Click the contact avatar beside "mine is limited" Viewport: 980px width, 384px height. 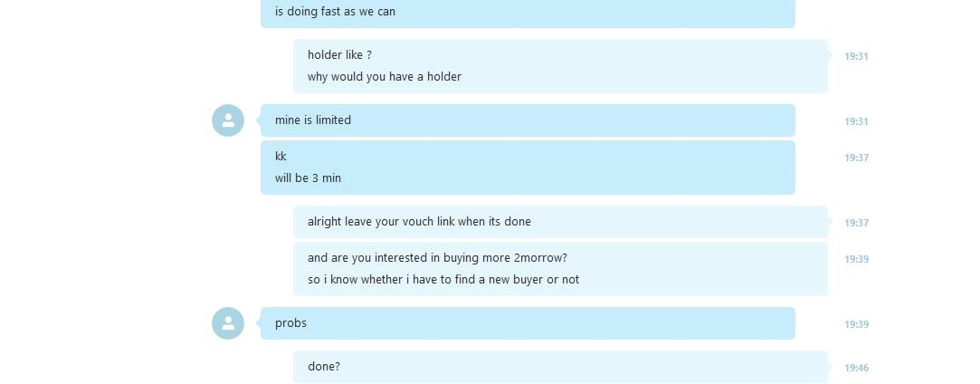[x=228, y=120]
